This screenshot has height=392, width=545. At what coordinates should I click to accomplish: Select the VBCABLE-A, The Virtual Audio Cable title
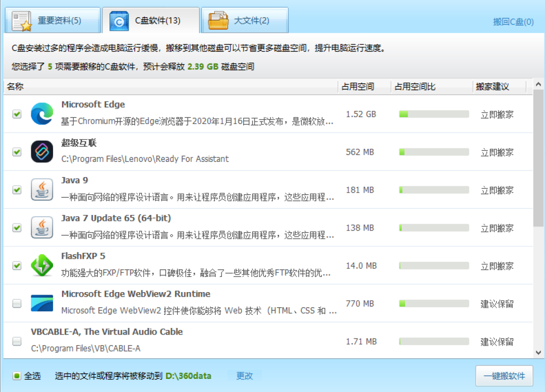pos(106,331)
